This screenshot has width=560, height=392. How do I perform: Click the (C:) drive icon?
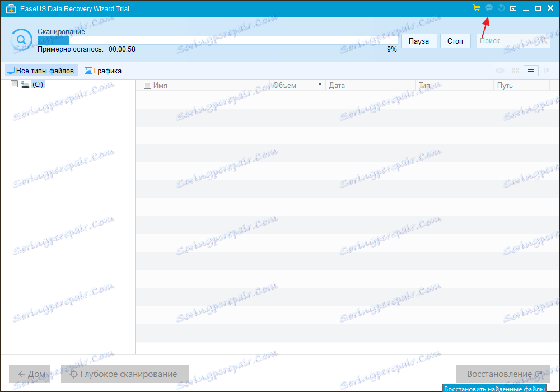coord(25,84)
